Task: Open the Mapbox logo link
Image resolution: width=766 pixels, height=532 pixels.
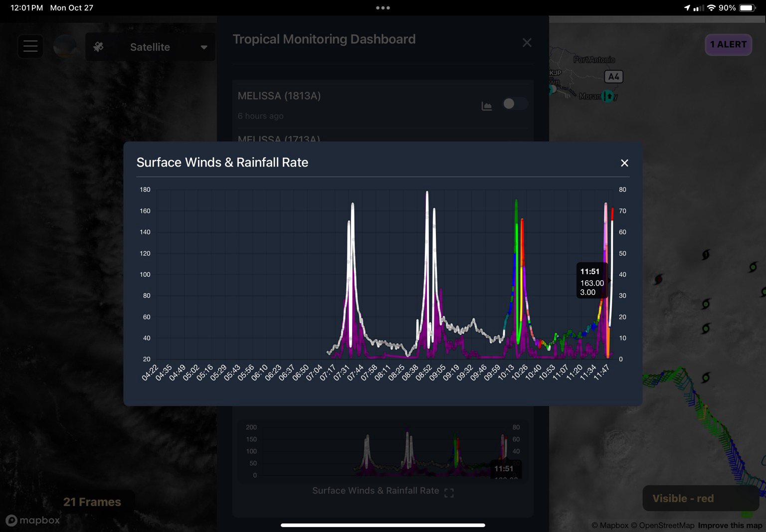Action: pyautogui.click(x=33, y=521)
